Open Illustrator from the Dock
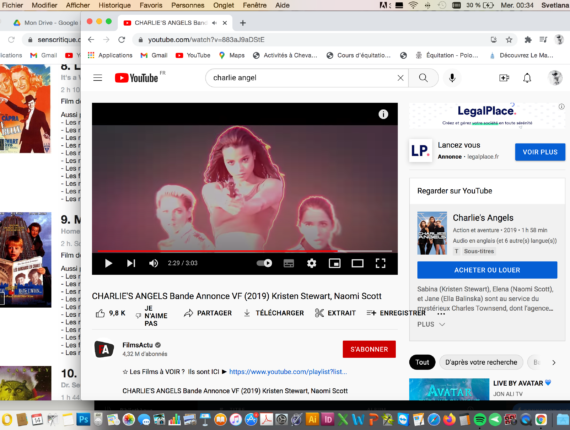Image resolution: width=570 pixels, height=430 pixels. click(312, 420)
